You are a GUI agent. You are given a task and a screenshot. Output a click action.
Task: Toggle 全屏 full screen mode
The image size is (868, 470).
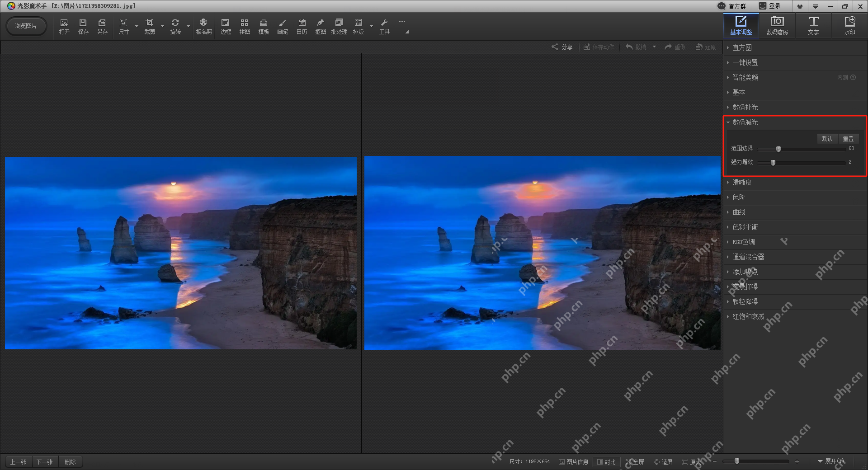[635, 462]
